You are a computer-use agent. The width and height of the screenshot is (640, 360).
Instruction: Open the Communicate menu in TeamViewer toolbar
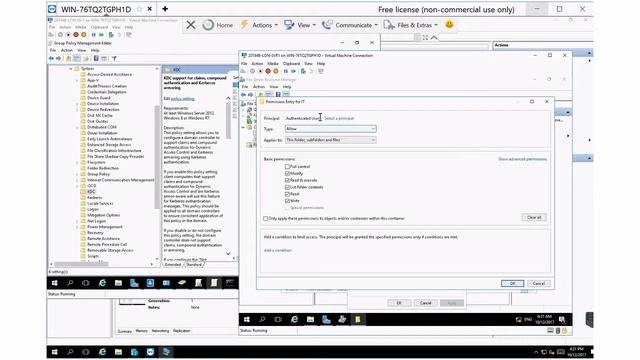pyautogui.click(x=350, y=25)
